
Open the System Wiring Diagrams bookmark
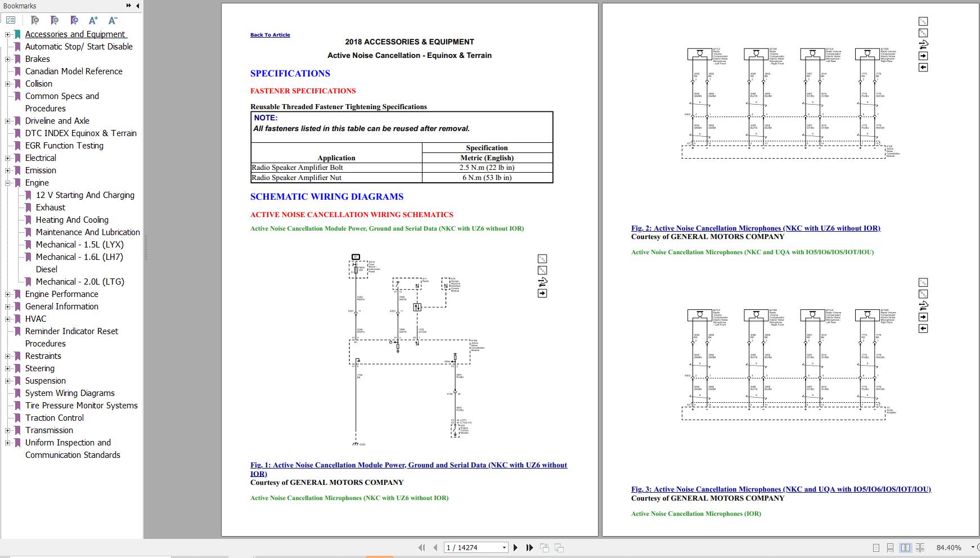tap(69, 393)
